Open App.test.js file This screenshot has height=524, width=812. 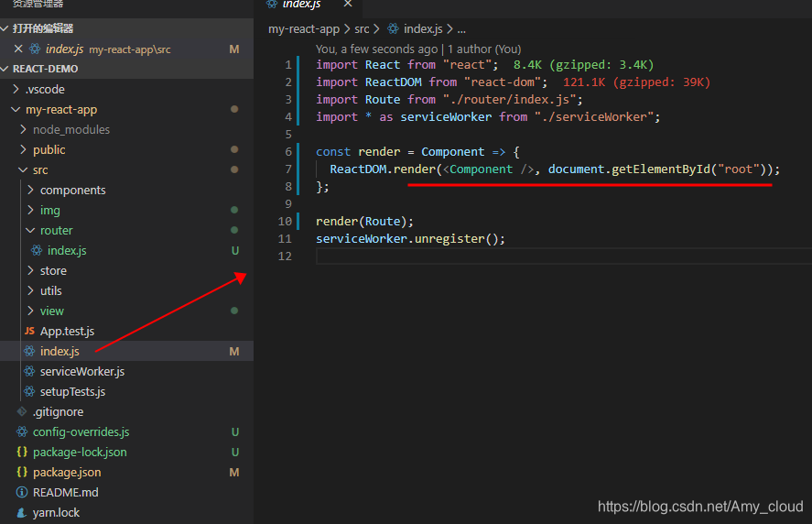(x=68, y=331)
